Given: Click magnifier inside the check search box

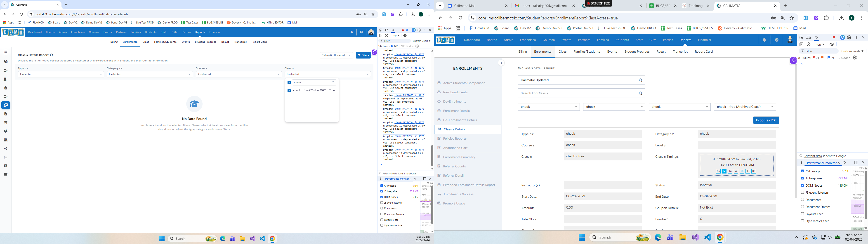Looking at the screenshot, I should click(x=333, y=82).
